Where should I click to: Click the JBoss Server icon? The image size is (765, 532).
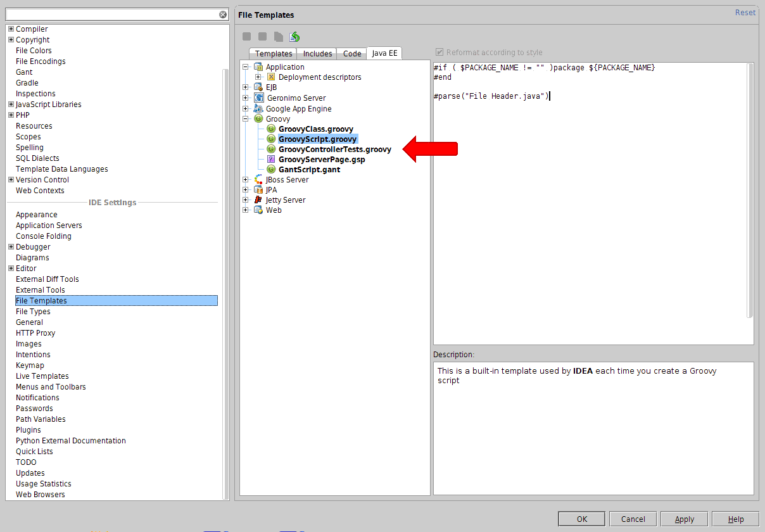(258, 180)
